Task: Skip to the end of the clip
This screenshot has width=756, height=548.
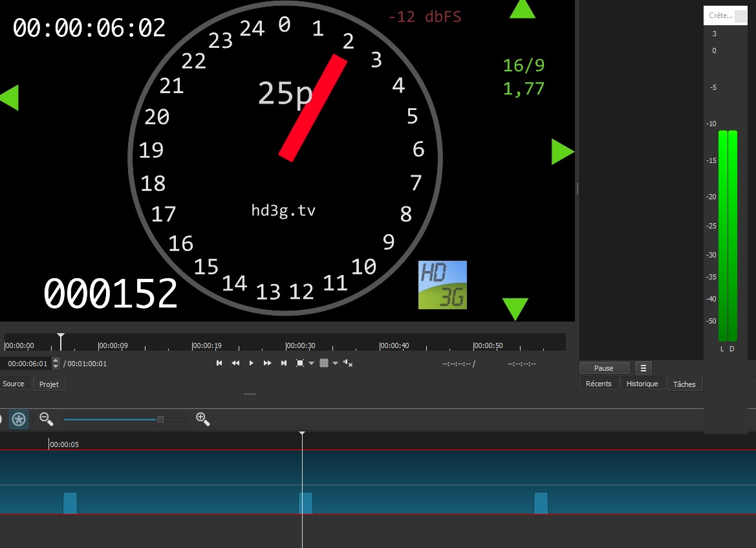Action: (284, 363)
